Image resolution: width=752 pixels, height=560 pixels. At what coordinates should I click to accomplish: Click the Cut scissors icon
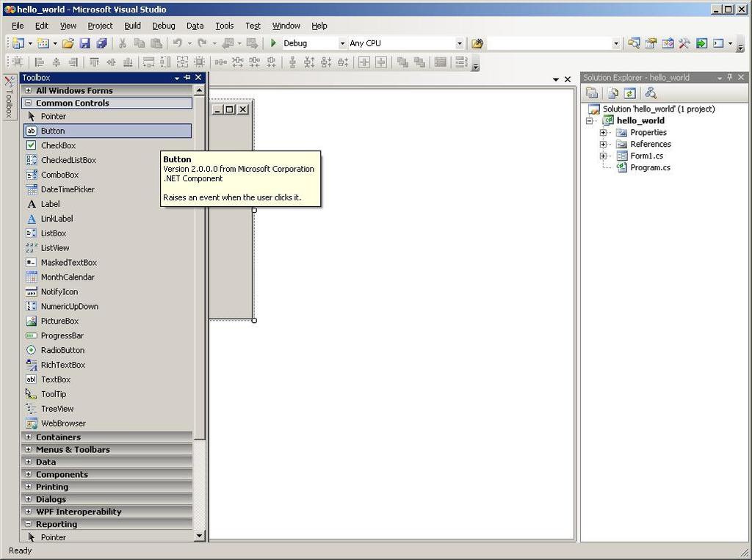tap(123, 43)
